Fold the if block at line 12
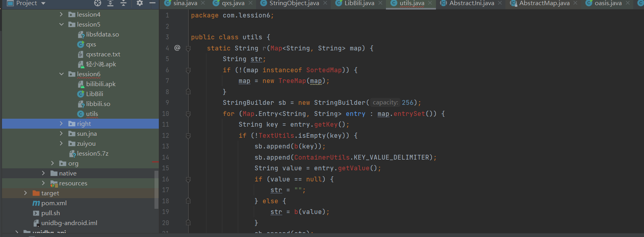 pyautogui.click(x=188, y=135)
